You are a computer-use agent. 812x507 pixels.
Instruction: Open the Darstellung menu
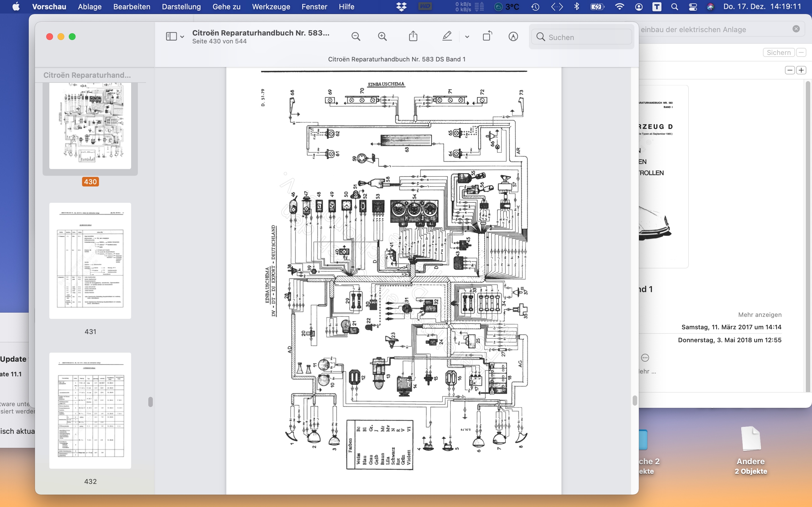click(181, 7)
